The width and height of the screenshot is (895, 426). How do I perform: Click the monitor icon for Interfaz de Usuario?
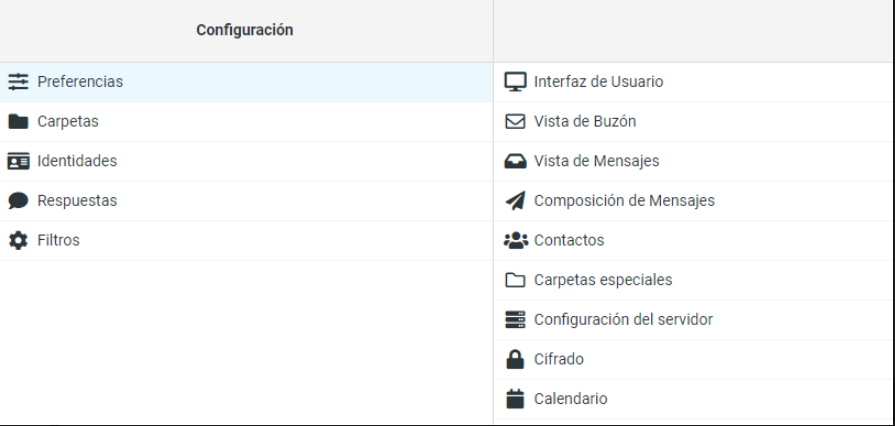click(x=515, y=82)
